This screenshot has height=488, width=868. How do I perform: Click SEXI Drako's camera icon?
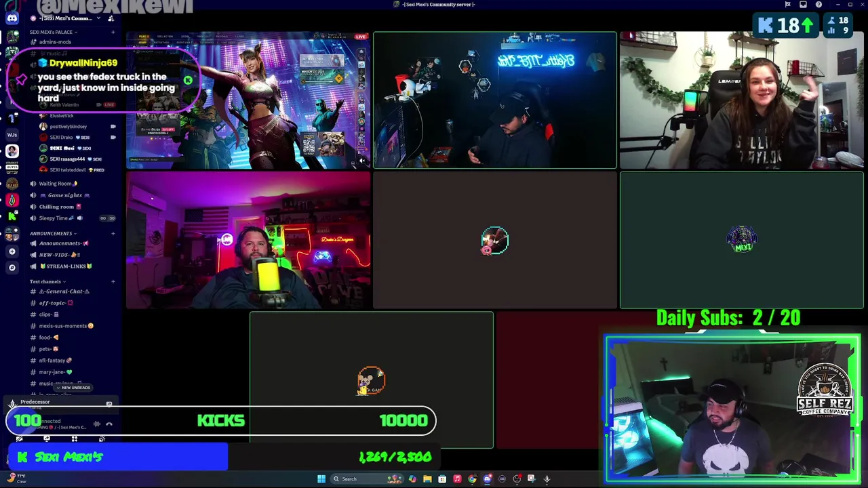pos(113,138)
